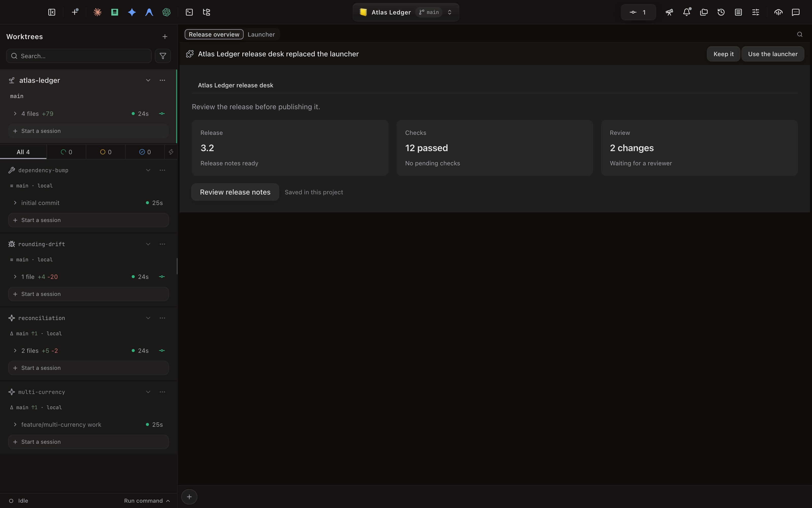Switch to the Release overview tab

tap(214, 35)
